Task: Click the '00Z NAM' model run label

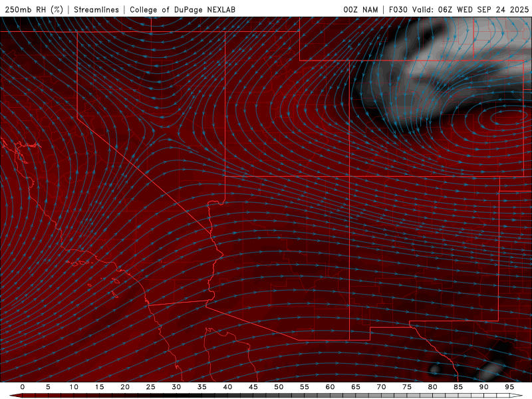Action: pyautogui.click(x=360, y=9)
